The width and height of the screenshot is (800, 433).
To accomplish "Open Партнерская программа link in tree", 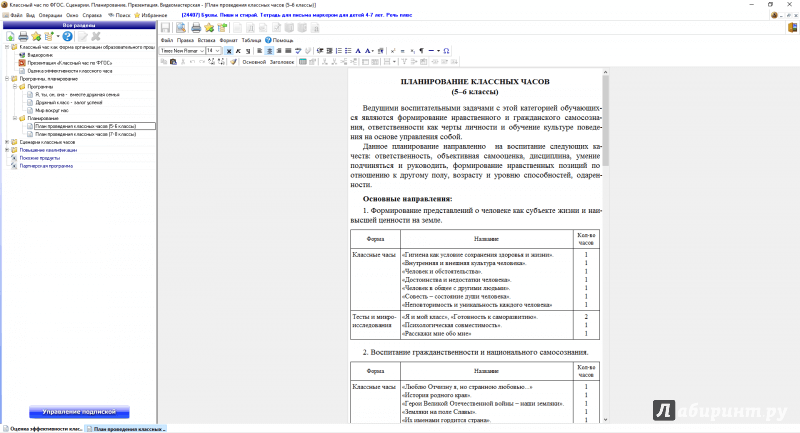I will [x=46, y=166].
